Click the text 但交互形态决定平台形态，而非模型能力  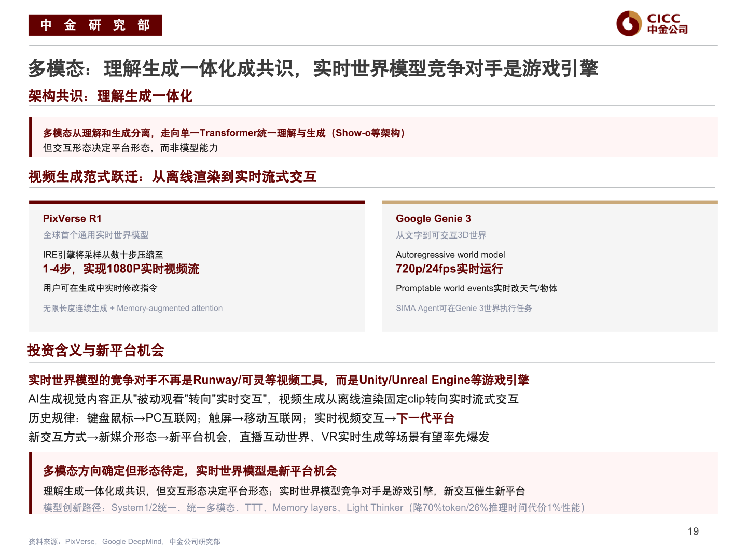click(131, 148)
